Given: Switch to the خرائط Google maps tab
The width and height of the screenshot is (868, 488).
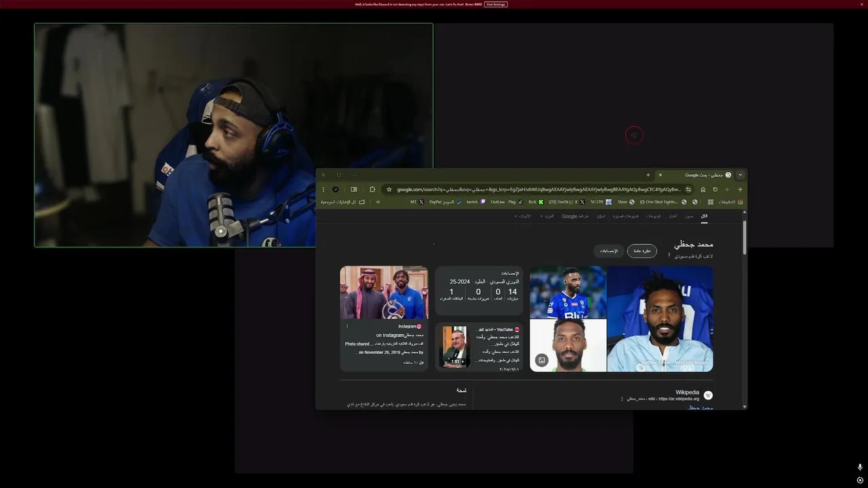Looking at the screenshot, I should point(575,216).
